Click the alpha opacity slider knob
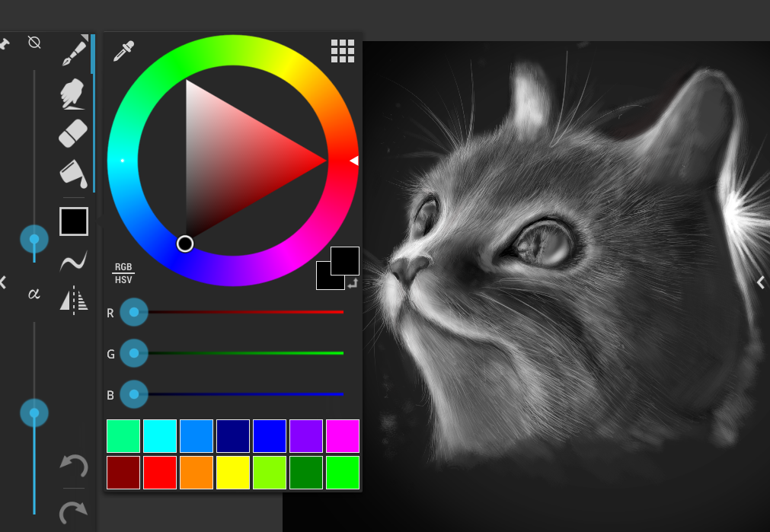Screen dimensions: 770x532 [34, 413]
